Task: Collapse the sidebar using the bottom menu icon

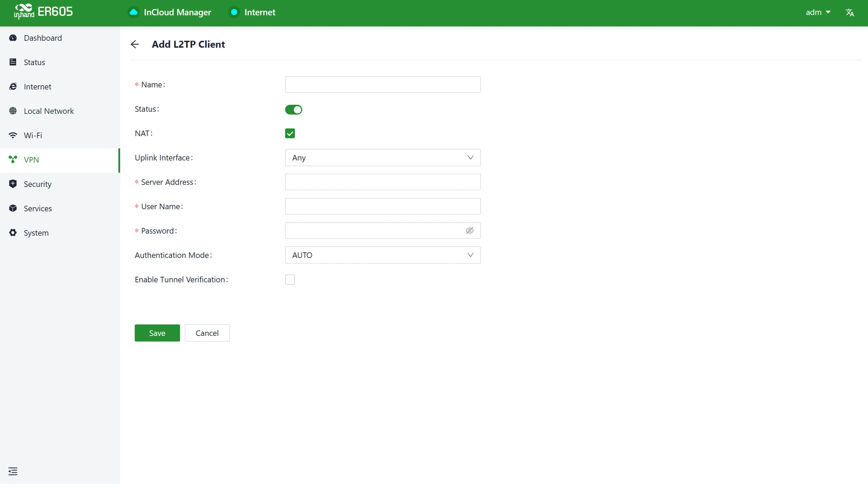Action: pos(13,471)
